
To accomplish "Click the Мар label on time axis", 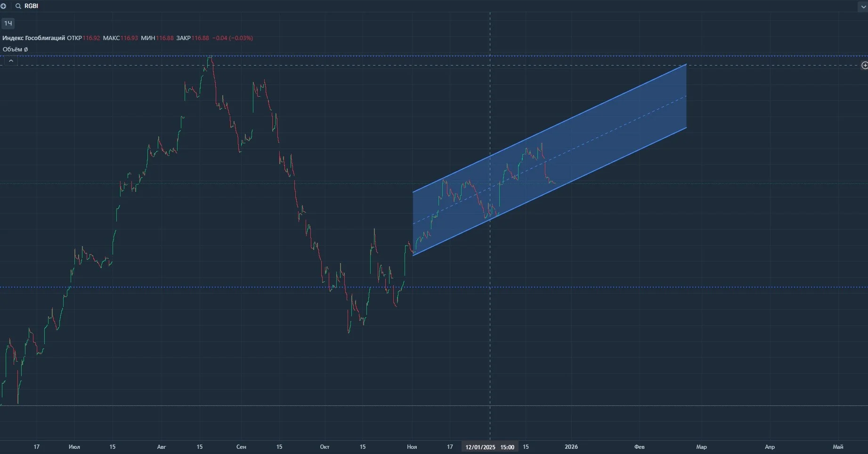I will coord(701,447).
